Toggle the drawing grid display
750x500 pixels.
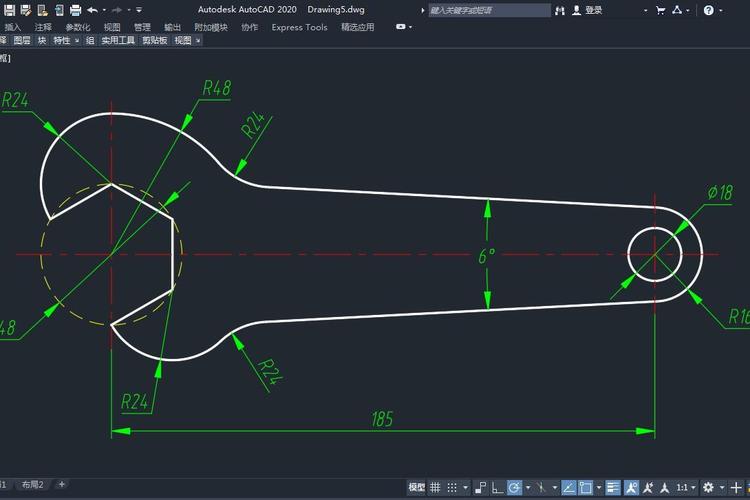[436, 488]
